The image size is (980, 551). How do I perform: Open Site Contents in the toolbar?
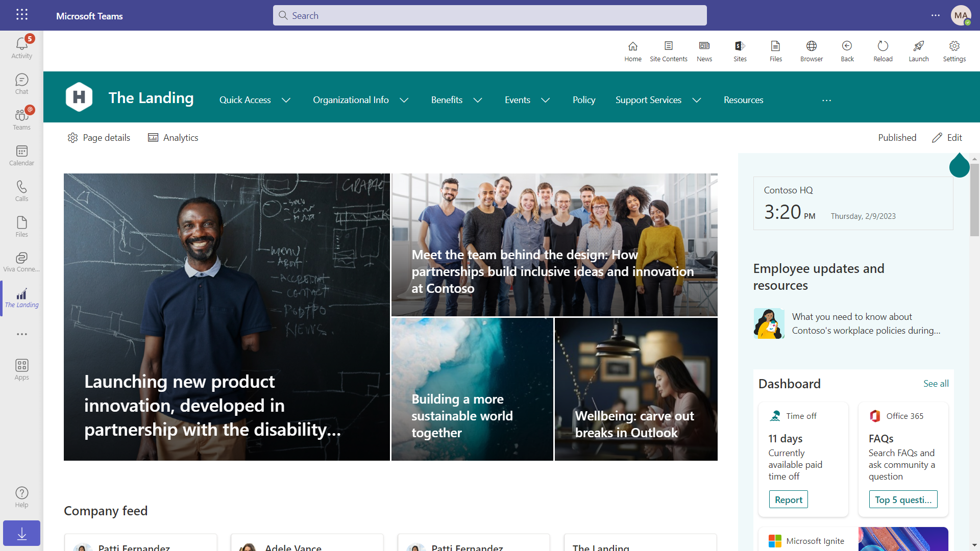coord(669,52)
